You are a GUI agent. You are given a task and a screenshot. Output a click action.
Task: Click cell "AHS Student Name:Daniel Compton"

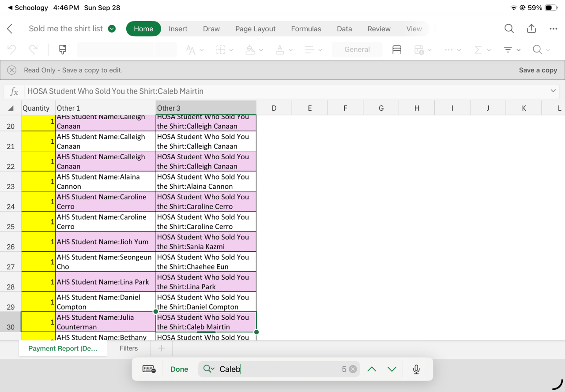[x=106, y=302]
